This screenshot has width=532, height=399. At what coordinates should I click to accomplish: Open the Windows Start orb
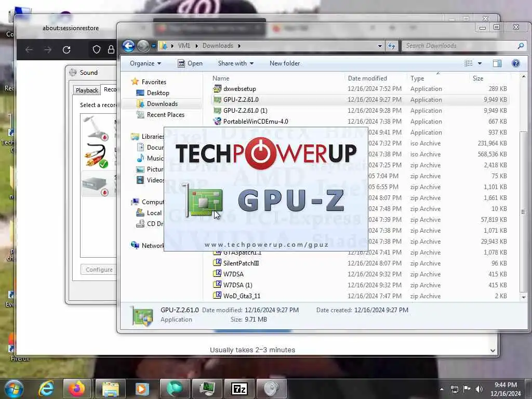[x=14, y=389]
